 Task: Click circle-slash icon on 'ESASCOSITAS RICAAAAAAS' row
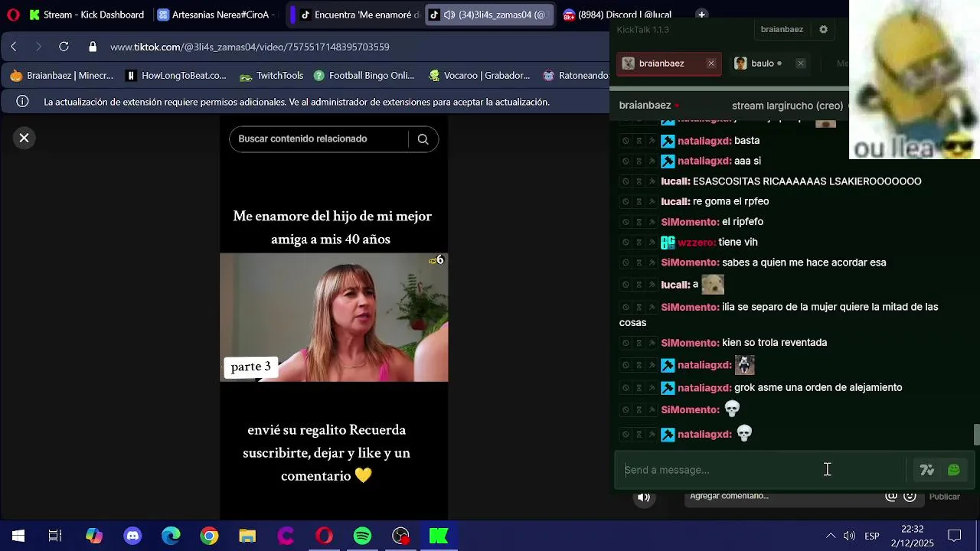(626, 182)
